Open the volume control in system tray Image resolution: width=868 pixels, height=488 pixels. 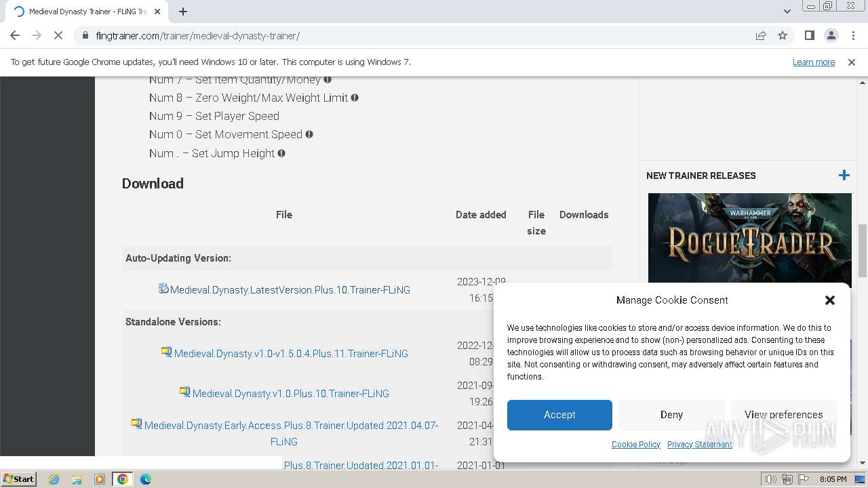[x=771, y=479]
